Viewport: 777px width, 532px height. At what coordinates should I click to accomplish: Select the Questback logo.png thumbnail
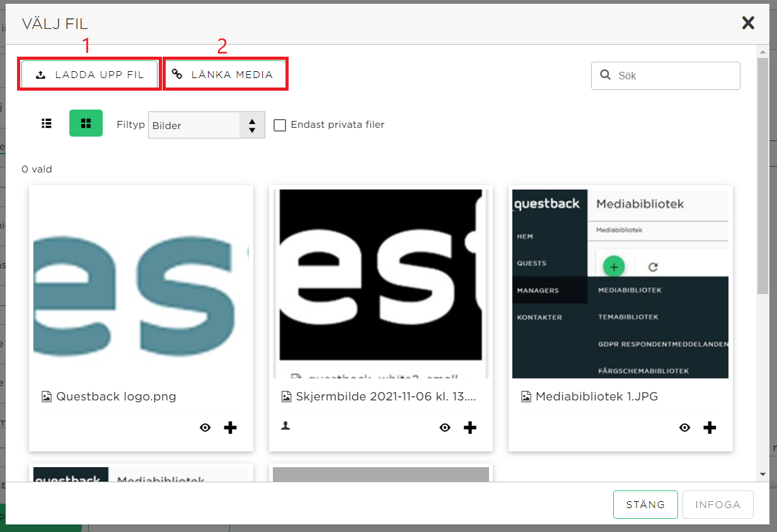point(141,284)
